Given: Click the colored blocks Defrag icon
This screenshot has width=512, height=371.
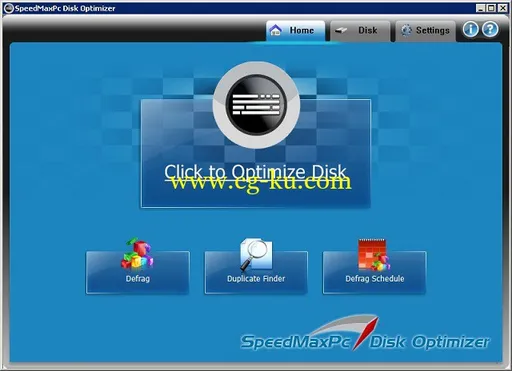Looking at the screenshot, I should coord(137,253).
